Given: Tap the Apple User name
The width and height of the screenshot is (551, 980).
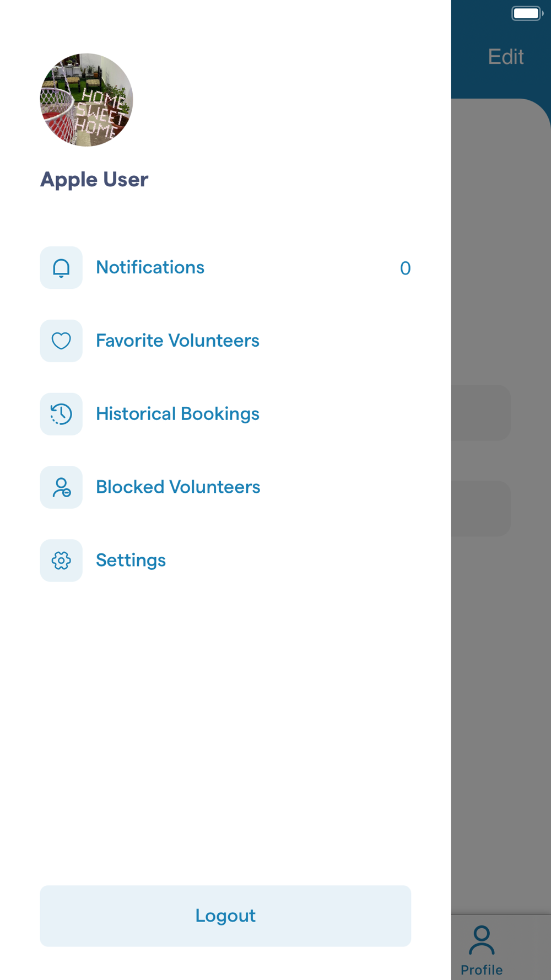Looking at the screenshot, I should tap(94, 180).
